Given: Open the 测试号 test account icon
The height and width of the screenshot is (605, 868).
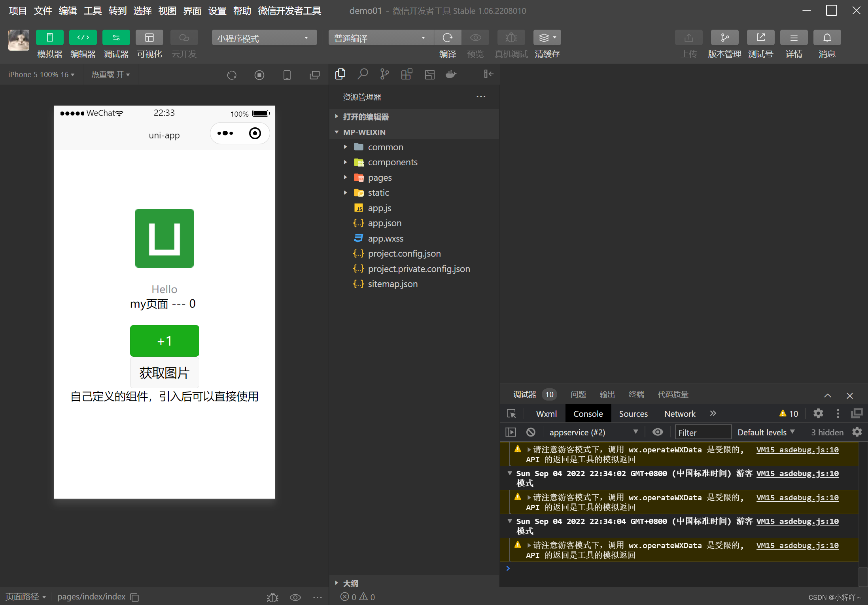Looking at the screenshot, I should pyautogui.click(x=760, y=38).
